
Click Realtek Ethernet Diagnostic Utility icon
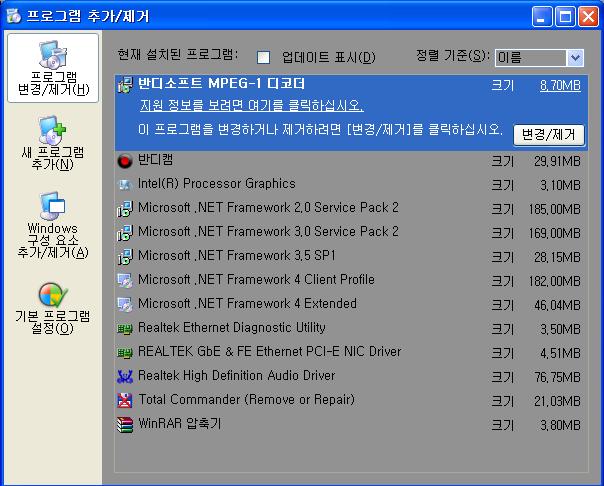[x=125, y=329]
